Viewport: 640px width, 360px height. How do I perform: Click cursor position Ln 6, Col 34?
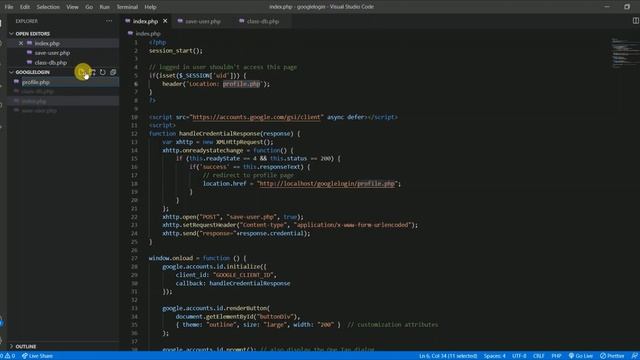[448, 356]
